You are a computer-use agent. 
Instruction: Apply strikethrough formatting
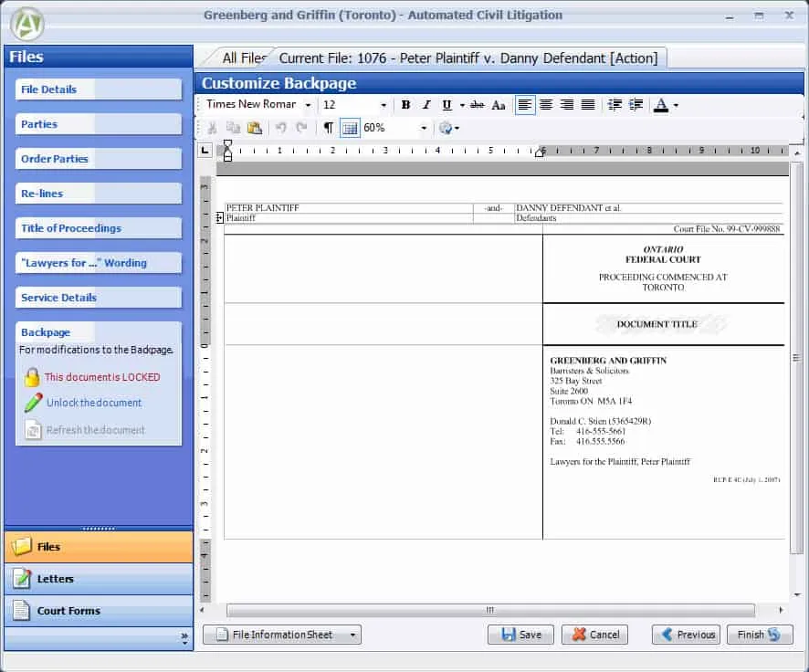(x=478, y=105)
